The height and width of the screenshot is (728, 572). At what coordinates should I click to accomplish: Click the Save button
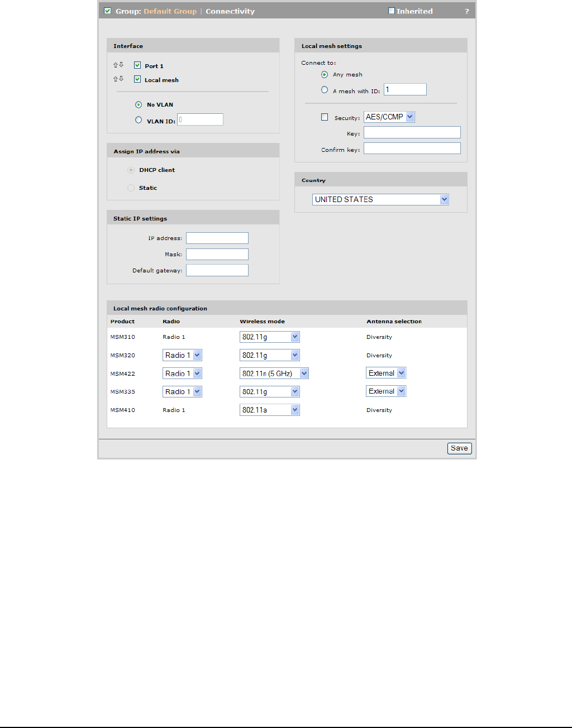[x=460, y=448]
